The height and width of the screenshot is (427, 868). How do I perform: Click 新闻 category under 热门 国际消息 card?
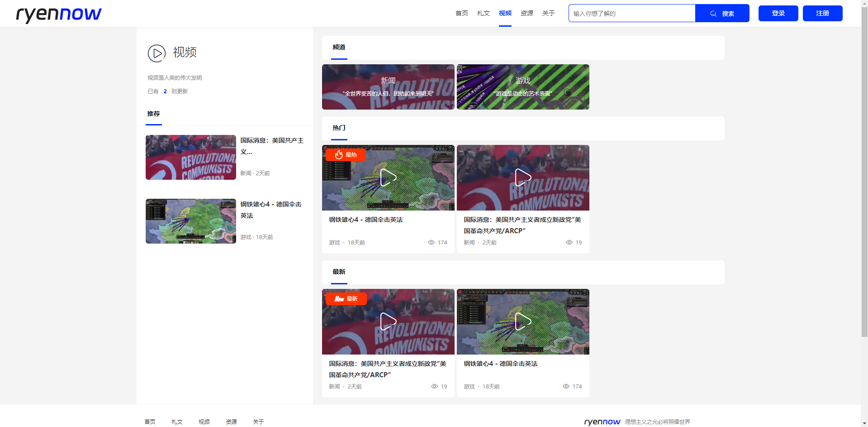[469, 243]
